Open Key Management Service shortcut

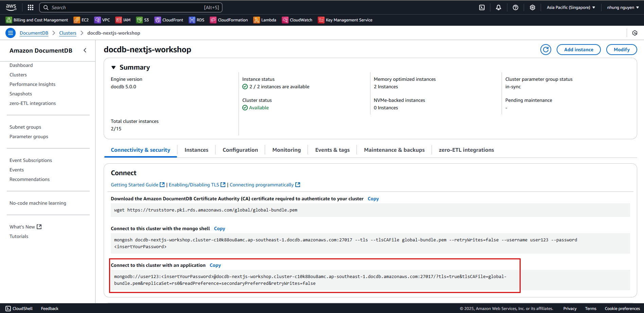coord(345,20)
